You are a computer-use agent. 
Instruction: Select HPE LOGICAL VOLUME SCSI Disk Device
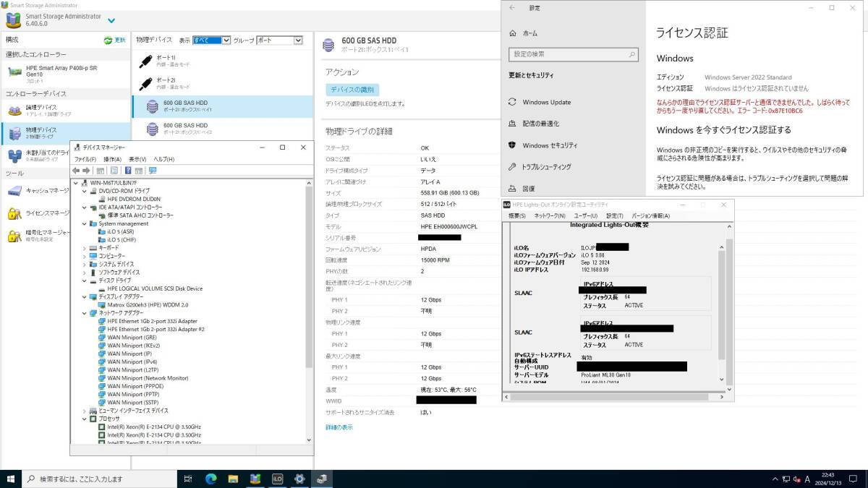coord(155,288)
